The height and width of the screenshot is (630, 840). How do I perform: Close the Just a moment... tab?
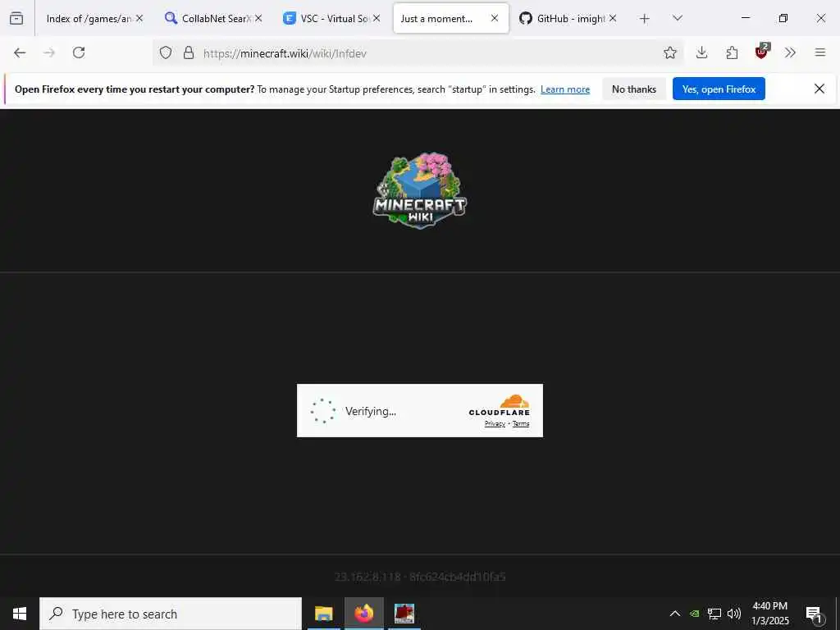click(x=495, y=18)
